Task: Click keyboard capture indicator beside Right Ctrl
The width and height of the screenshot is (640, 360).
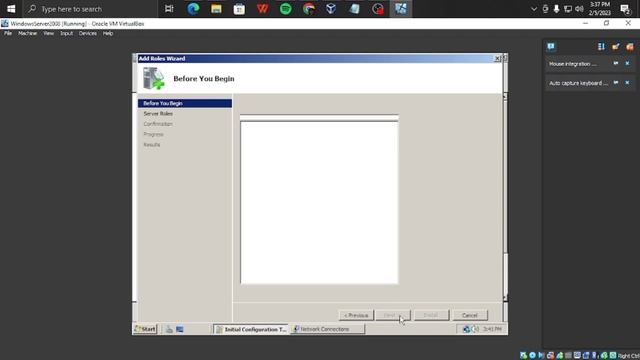Action: [x=613, y=356]
